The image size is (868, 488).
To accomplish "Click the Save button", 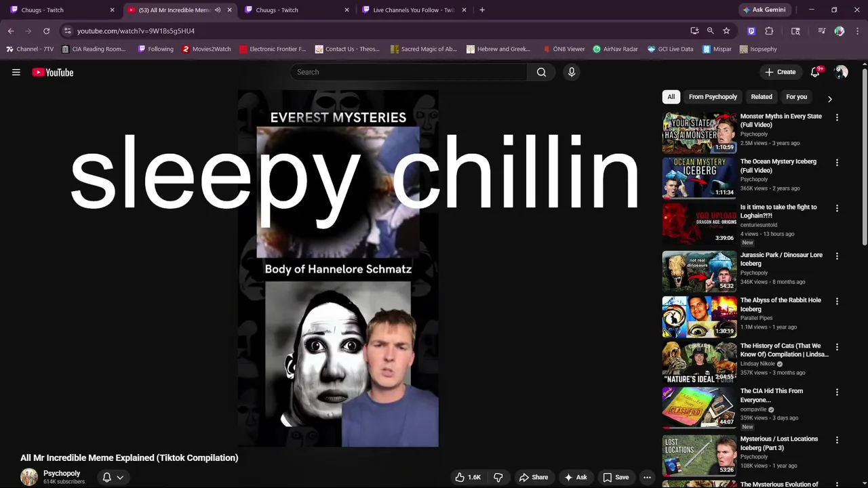I will (616, 477).
